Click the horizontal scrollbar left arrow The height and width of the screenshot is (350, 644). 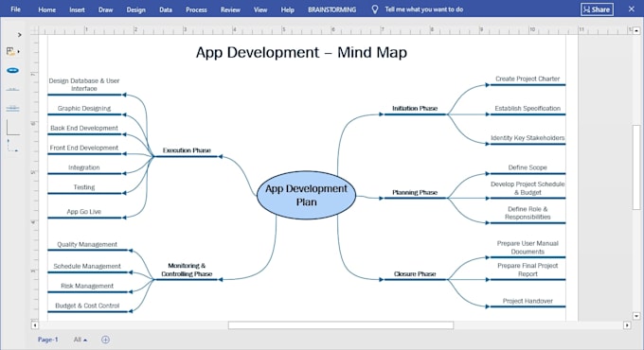[35, 325]
